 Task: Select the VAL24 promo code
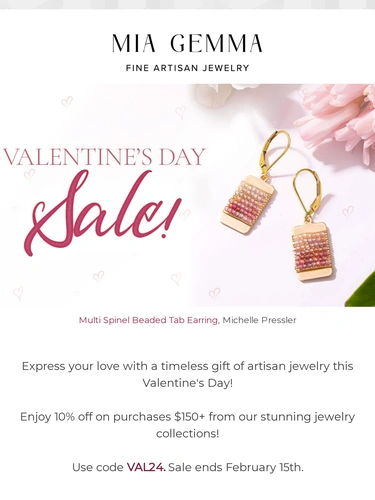[146, 467]
